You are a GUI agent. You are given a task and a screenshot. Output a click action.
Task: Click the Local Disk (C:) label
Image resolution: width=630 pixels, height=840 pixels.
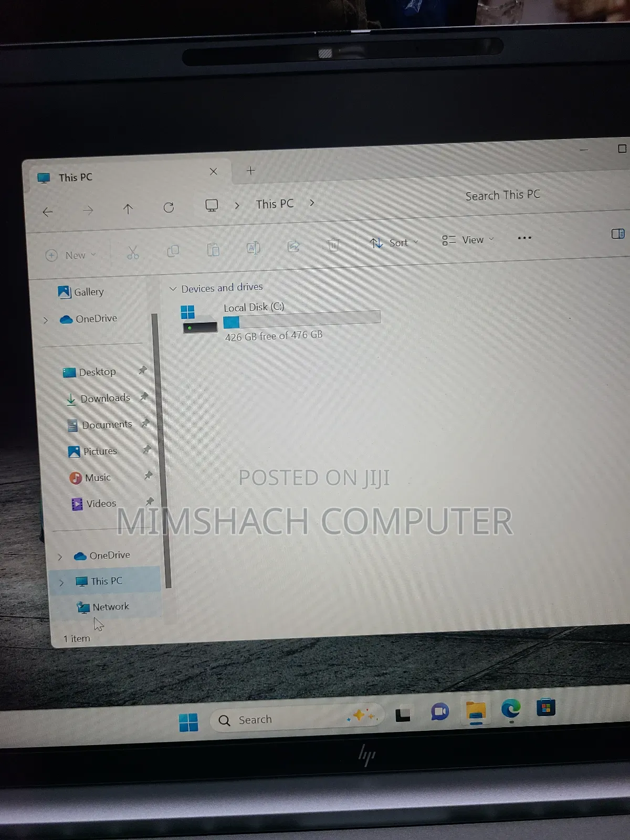pyautogui.click(x=254, y=307)
